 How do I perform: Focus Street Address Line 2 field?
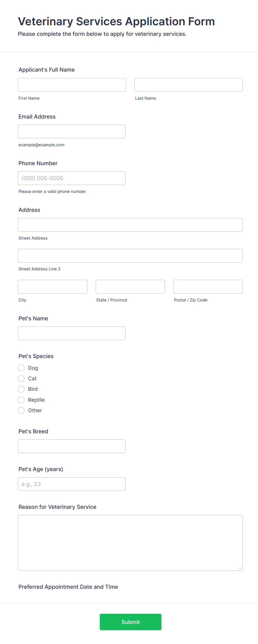pyautogui.click(x=130, y=256)
